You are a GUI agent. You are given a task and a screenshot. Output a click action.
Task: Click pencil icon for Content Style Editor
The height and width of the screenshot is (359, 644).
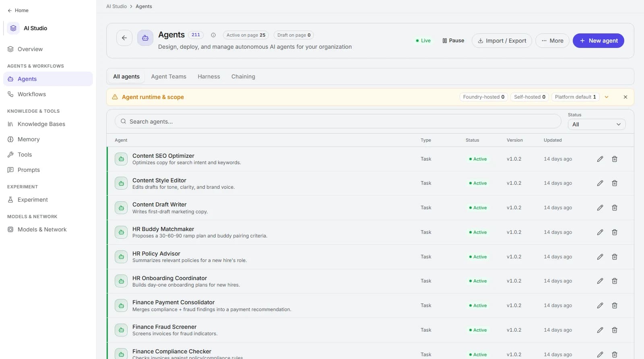click(x=600, y=183)
